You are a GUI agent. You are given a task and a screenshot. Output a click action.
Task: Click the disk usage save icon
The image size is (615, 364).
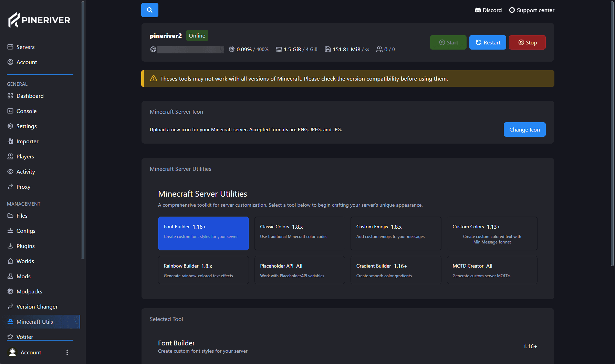[328, 49]
